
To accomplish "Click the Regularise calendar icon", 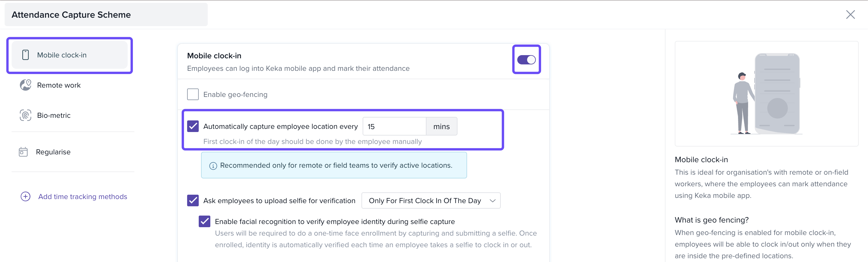I will click(23, 152).
